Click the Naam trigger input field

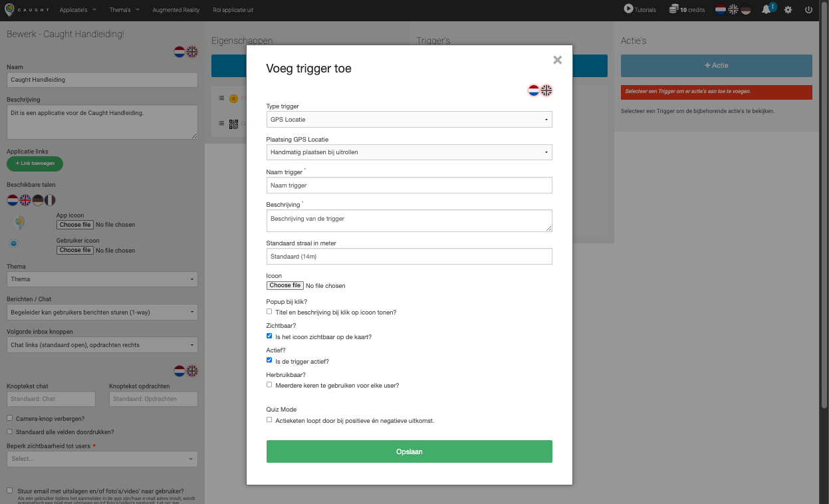coord(409,186)
